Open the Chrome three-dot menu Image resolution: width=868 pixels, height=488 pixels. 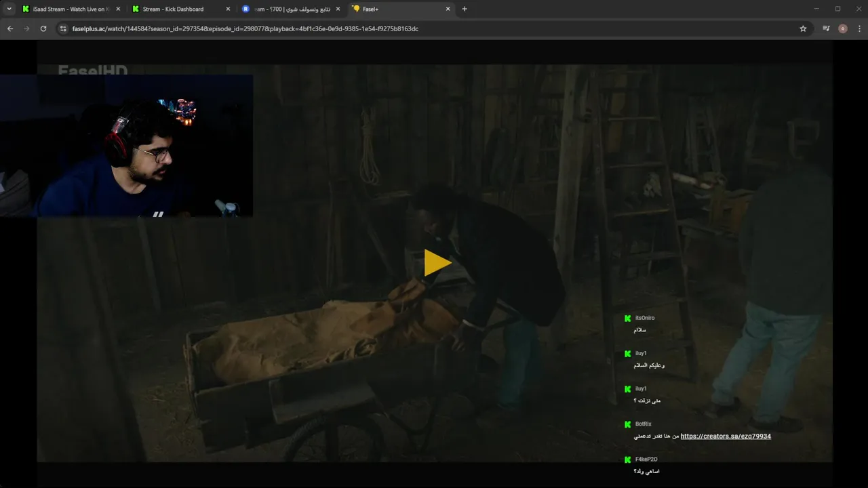click(860, 28)
